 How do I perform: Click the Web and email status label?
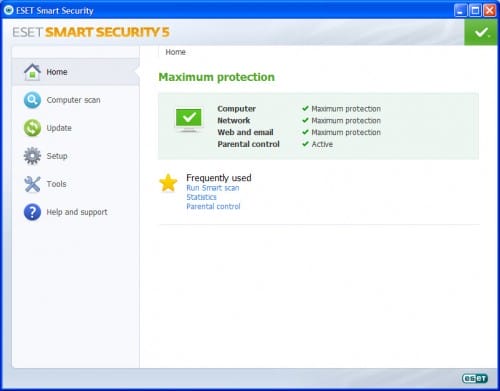tap(245, 132)
